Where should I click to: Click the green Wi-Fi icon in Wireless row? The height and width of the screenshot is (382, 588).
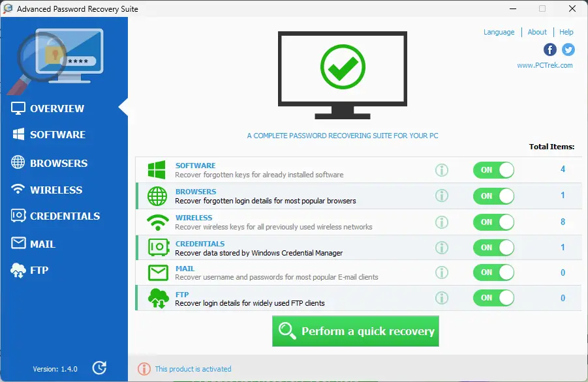158,222
